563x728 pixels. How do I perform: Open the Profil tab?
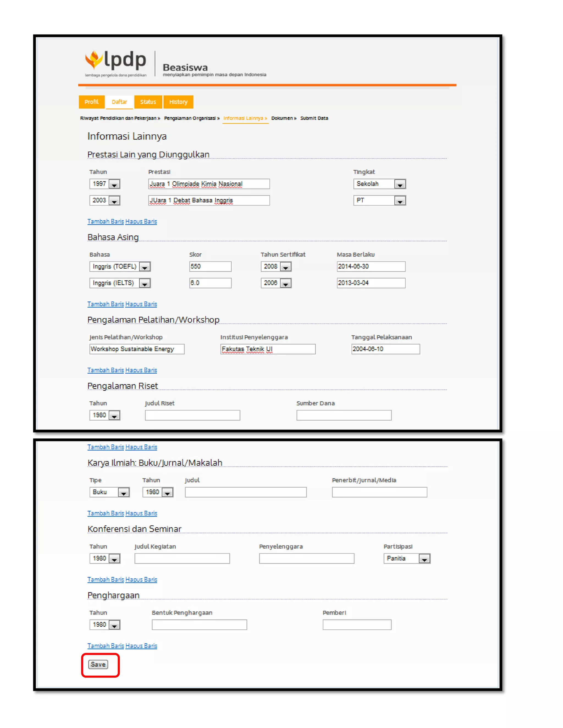coord(91,102)
